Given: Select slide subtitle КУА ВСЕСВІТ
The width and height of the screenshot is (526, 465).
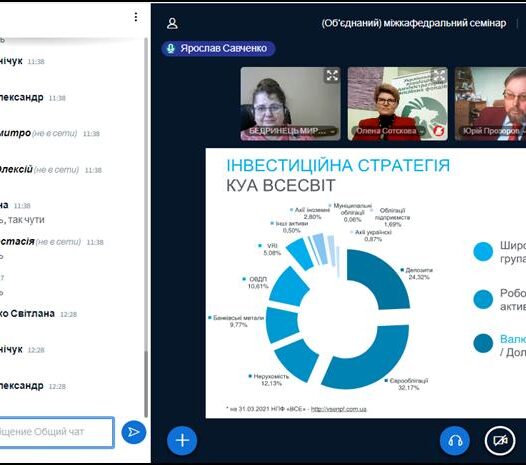Looking at the screenshot, I should [281, 186].
